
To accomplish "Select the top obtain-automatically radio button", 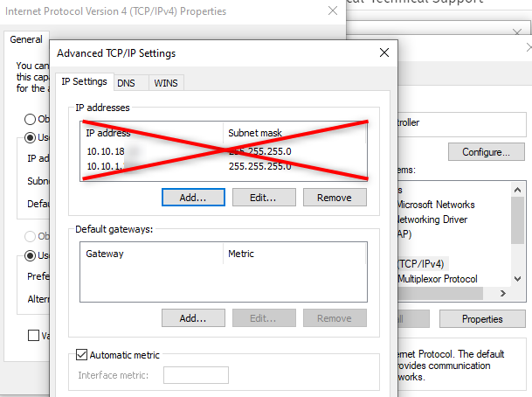I will pos(31,119).
